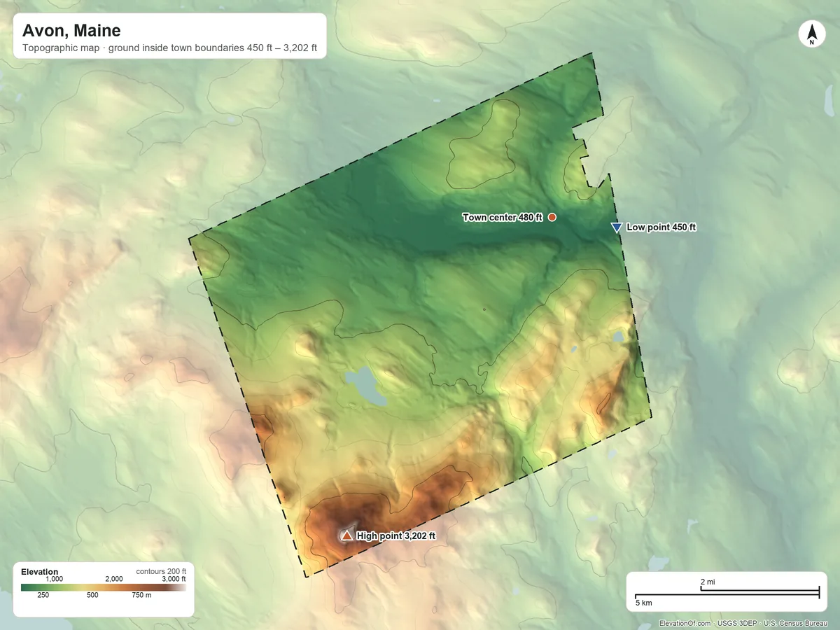Image resolution: width=840 pixels, height=630 pixels.
Task: Click the '1,000' legend tick label
Action: 54,579
